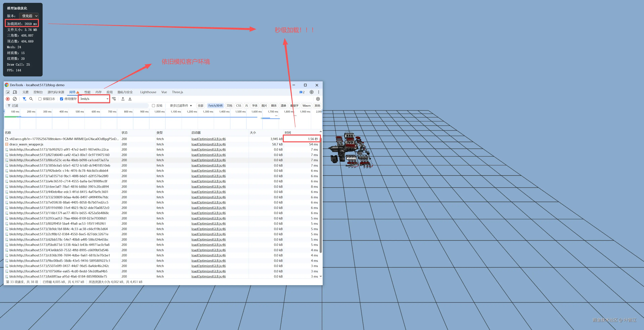This screenshot has height=330, width=644.
Task: Open loadOptimizedGLB.js:46 link for draco_wasm_wrapper.js
Action: (208, 144)
